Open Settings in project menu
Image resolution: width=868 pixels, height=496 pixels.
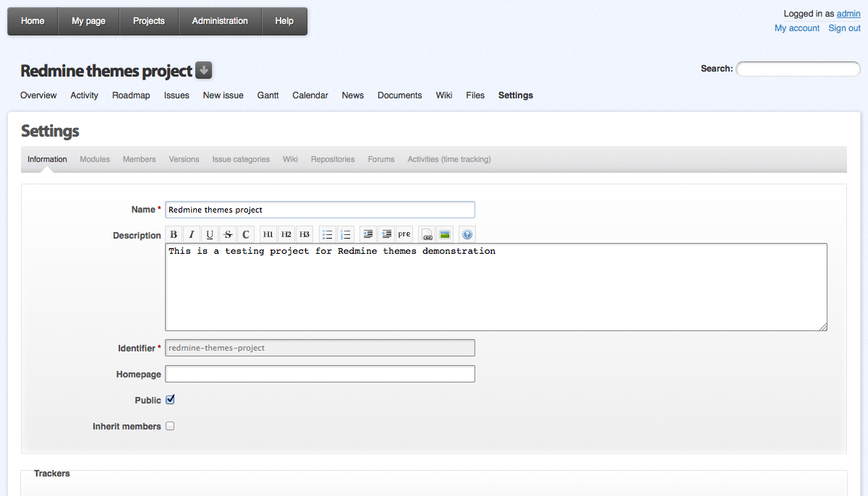(516, 95)
